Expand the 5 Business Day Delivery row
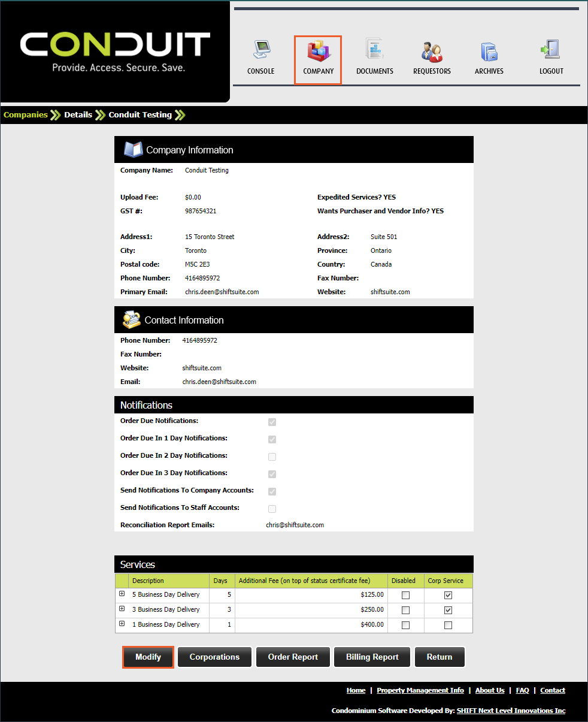Viewport: 588px width, 722px height. pyautogui.click(x=122, y=594)
